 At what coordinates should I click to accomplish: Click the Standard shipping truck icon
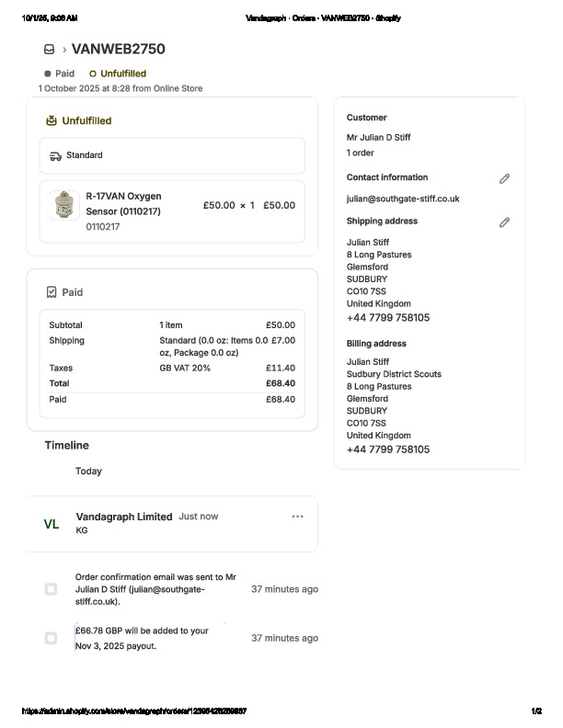(x=55, y=156)
